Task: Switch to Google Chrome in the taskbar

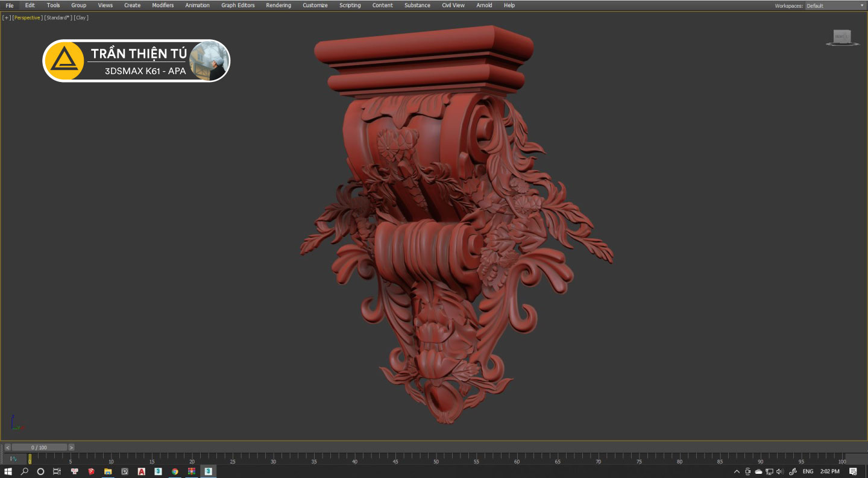Action: click(x=175, y=471)
